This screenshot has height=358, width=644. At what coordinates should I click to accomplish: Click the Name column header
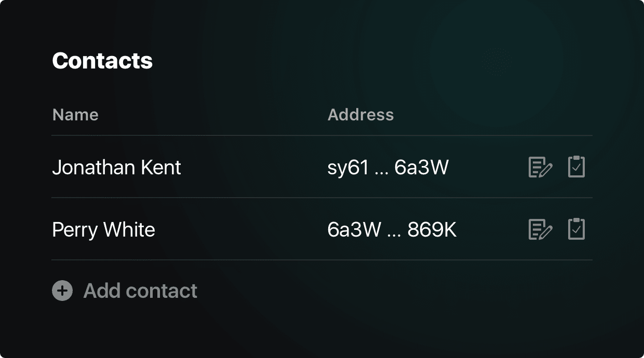point(75,115)
